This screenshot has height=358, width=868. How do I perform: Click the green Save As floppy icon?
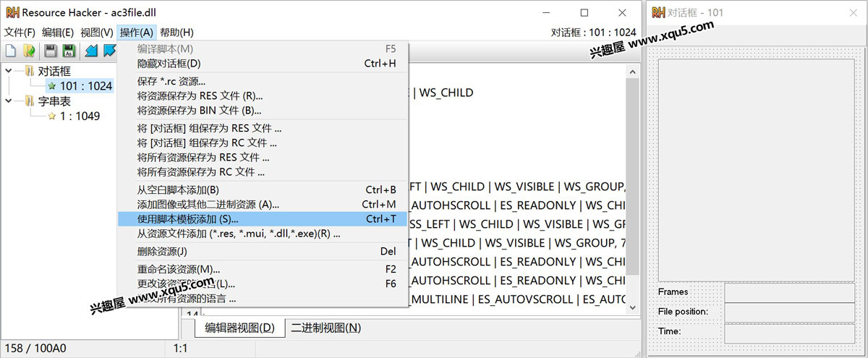pyautogui.click(x=69, y=51)
